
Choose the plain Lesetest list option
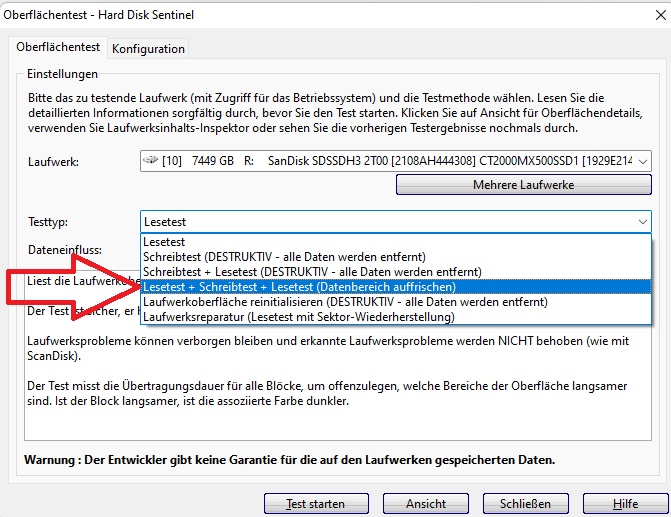click(396, 242)
